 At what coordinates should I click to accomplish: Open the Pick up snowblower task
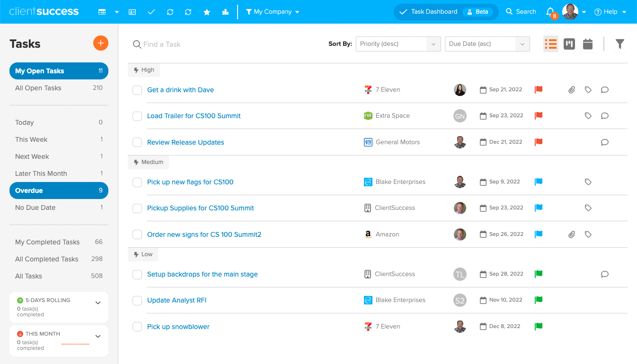178,327
